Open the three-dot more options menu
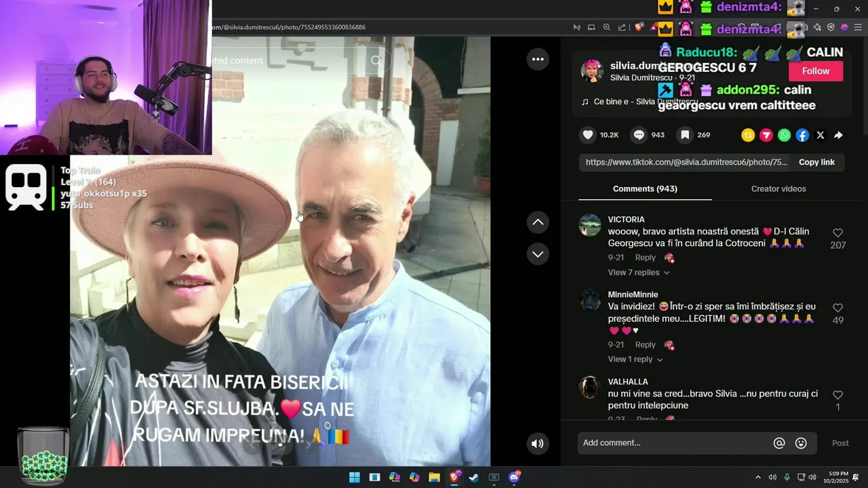This screenshot has width=868, height=488. pyautogui.click(x=538, y=59)
